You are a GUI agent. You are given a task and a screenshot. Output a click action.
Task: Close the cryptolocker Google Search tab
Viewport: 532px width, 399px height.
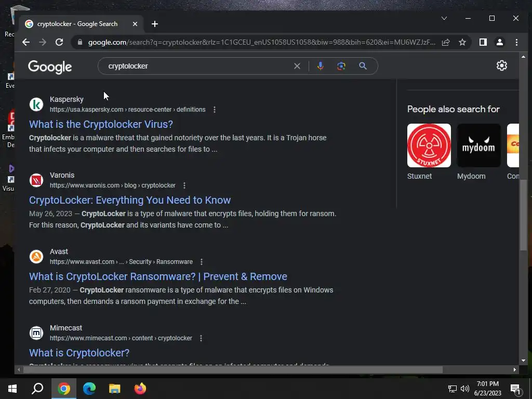click(x=135, y=24)
